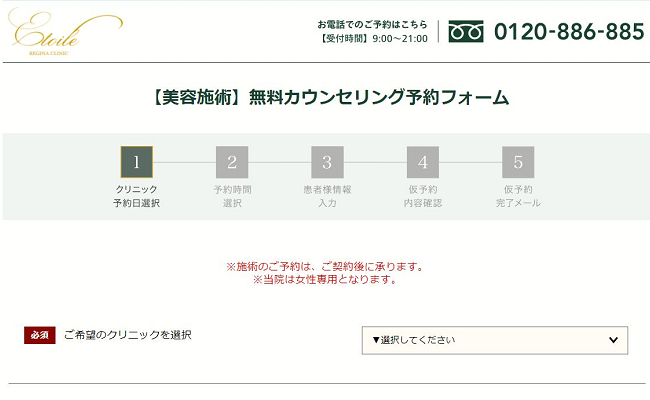Click the step 4 number box

(422, 162)
